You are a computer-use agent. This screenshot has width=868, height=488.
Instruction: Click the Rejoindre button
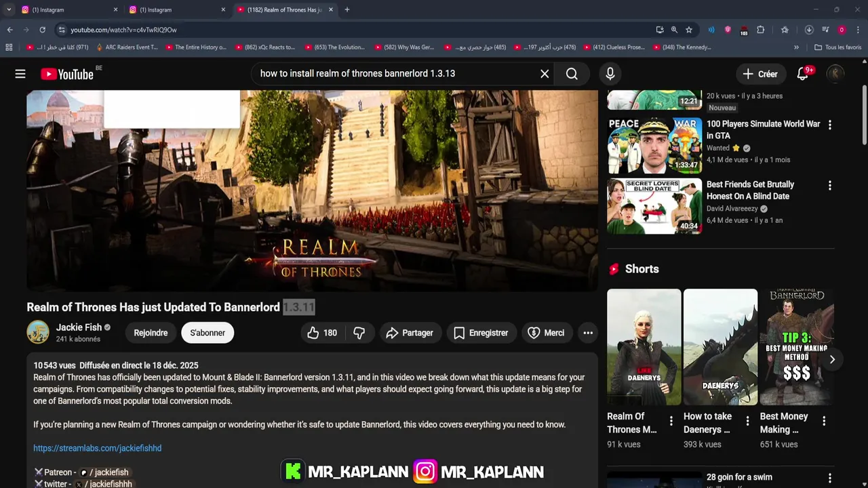151,333
